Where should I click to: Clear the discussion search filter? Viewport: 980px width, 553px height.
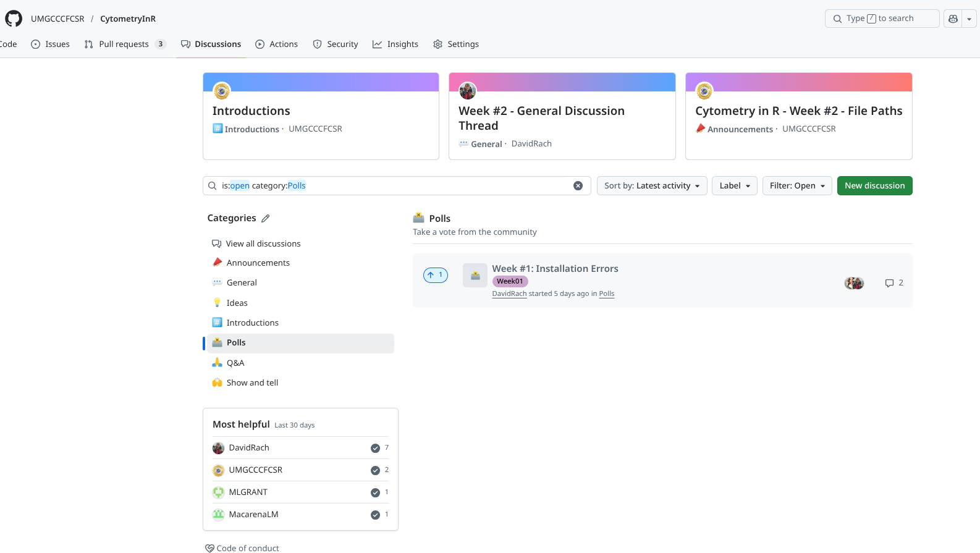click(x=578, y=186)
